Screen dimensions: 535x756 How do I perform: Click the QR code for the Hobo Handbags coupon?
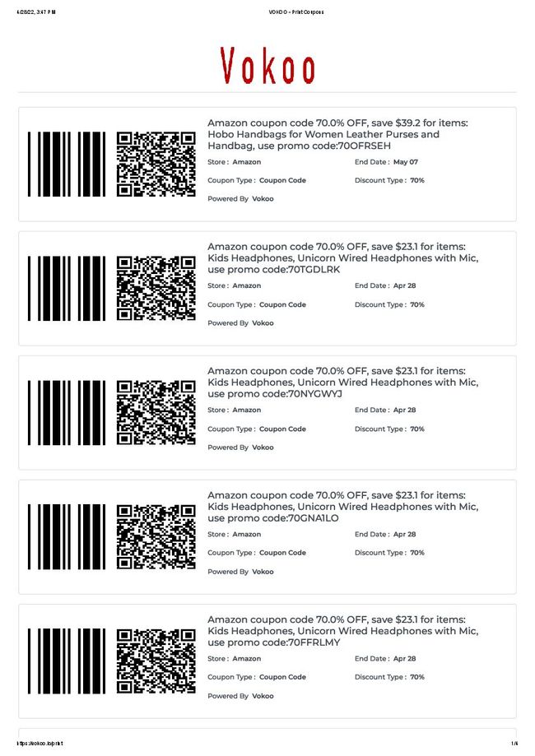pyautogui.click(x=156, y=164)
